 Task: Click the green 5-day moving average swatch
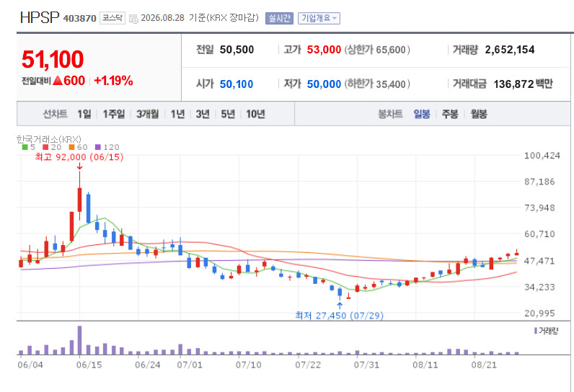(25, 147)
